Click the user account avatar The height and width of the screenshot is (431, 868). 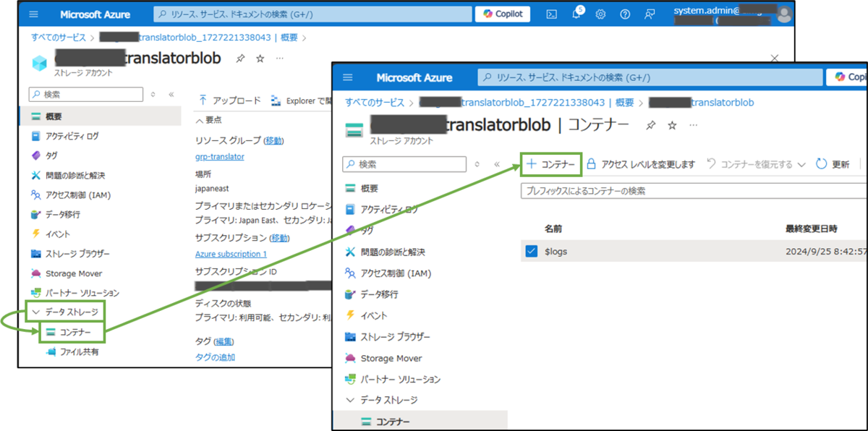click(x=783, y=14)
